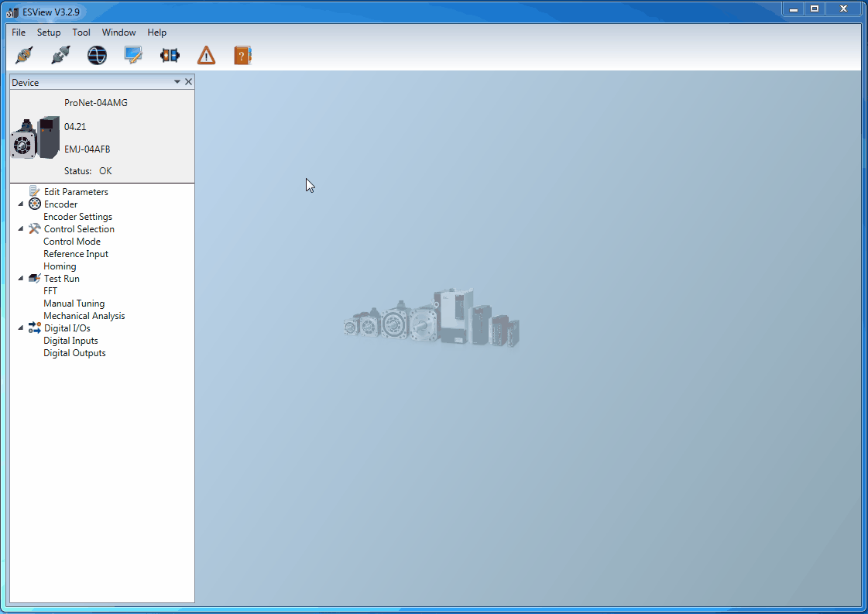This screenshot has width=868, height=614.
Task: Open the alarm warning triangle icon
Action: (207, 56)
